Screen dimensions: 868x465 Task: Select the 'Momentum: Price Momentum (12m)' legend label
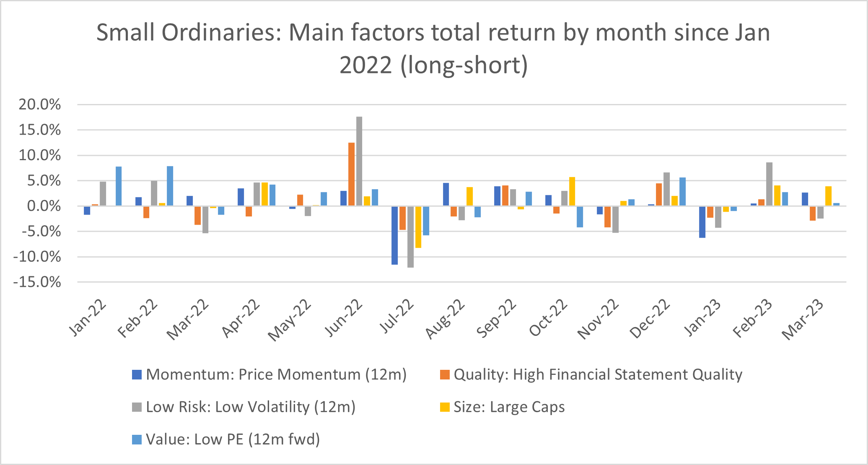tap(276, 374)
